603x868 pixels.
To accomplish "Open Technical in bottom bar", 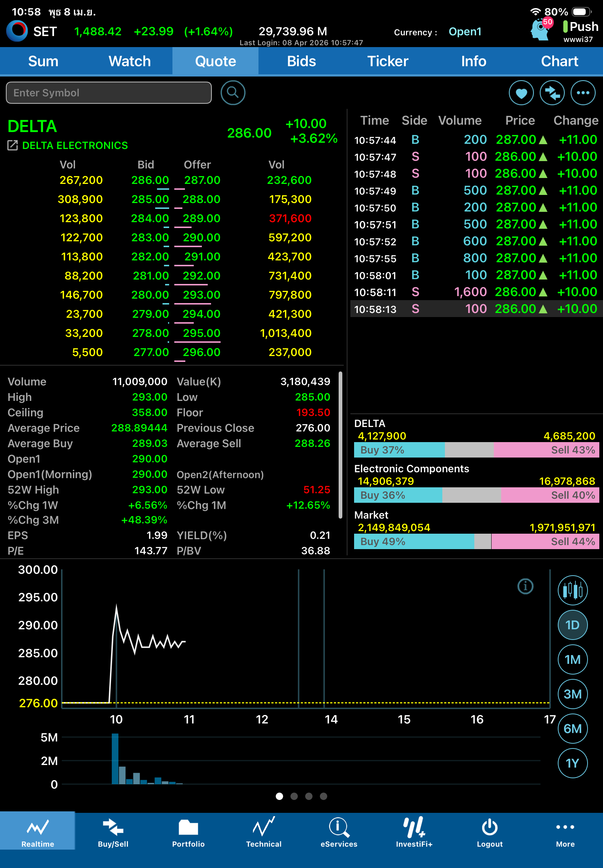I will pos(264,832).
